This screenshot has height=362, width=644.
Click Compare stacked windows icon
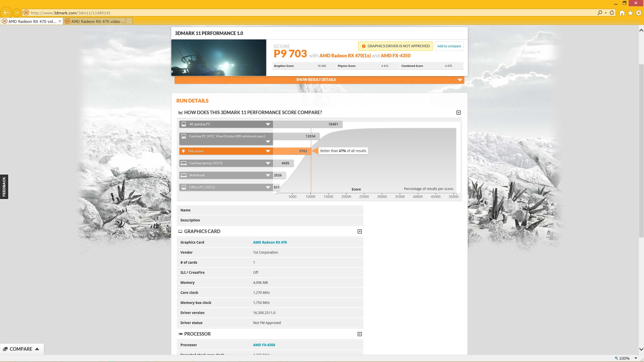pyautogui.click(x=5, y=349)
